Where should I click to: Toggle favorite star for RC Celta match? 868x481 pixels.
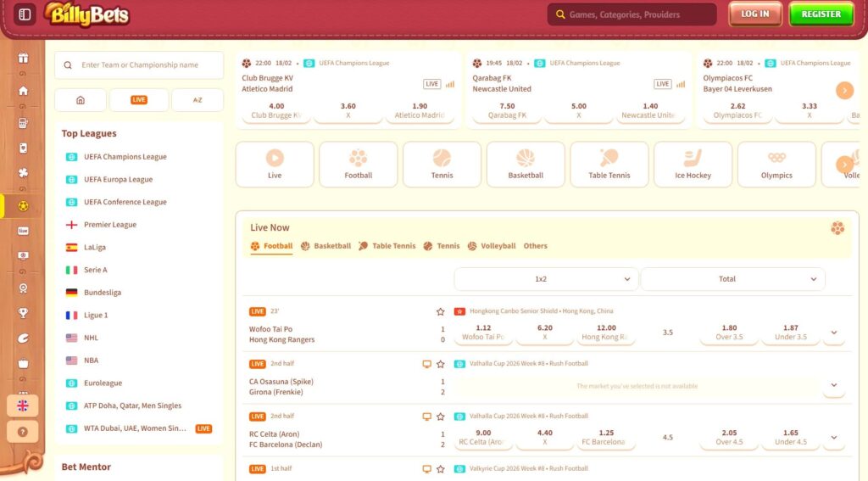440,417
